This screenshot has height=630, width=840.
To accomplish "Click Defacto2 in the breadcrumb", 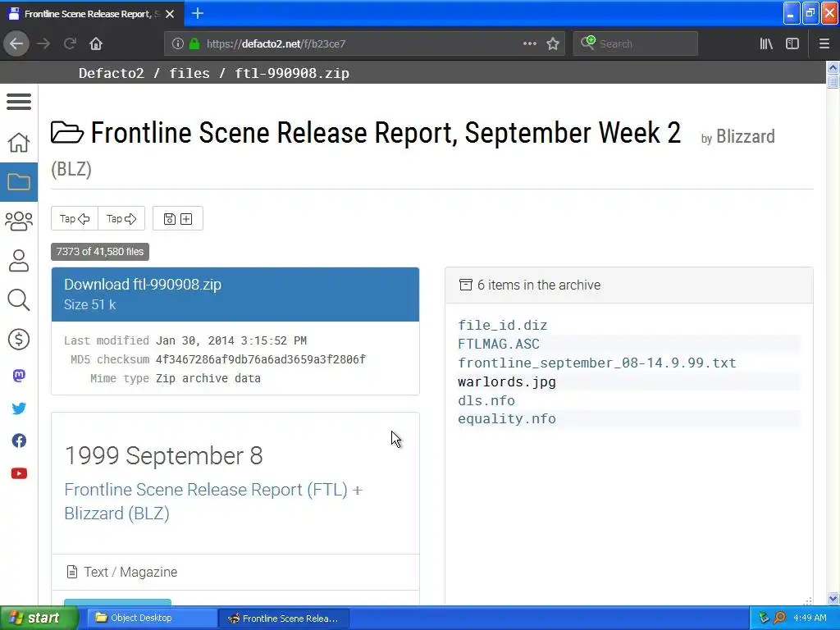I will tap(112, 73).
